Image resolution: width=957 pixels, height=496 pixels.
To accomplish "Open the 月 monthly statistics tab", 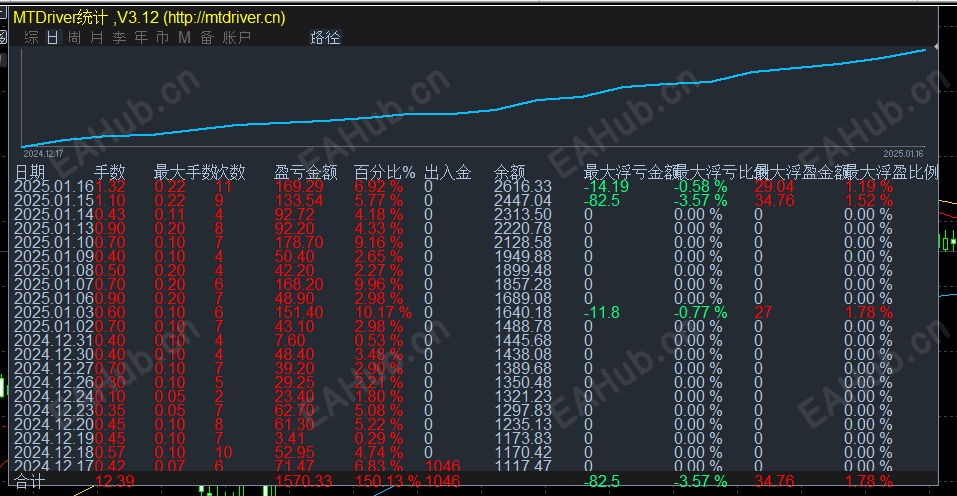I will pos(97,37).
